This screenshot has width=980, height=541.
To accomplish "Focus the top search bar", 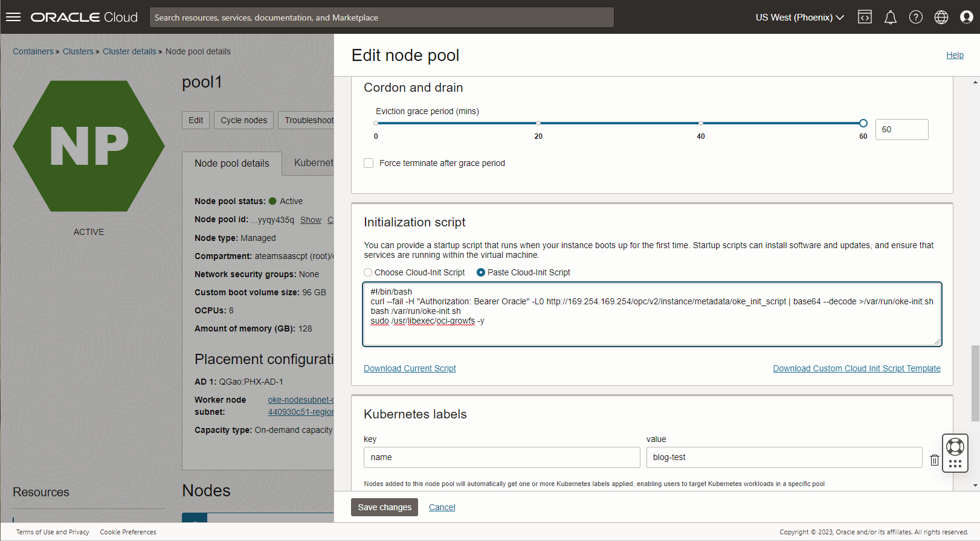I will (382, 17).
